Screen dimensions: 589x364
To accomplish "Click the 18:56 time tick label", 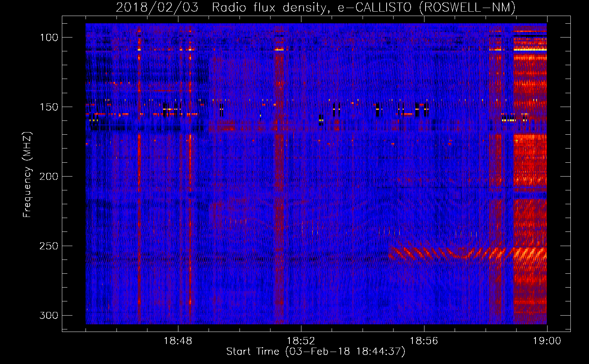I will tap(424, 341).
